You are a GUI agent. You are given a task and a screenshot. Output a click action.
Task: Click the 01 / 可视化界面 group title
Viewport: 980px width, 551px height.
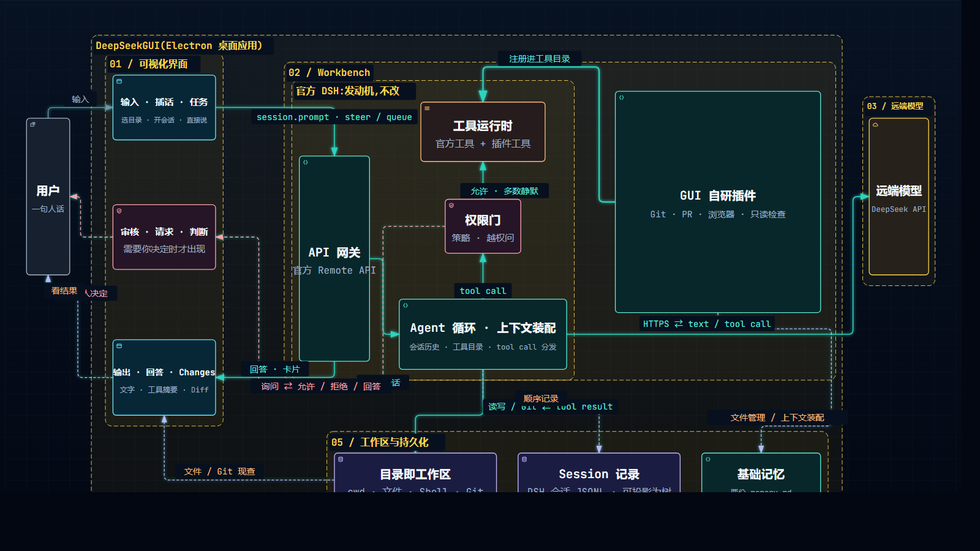(149, 64)
